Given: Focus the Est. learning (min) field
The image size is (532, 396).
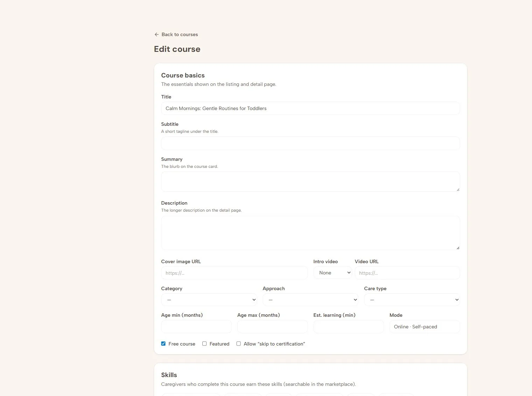Looking at the screenshot, I should [349, 327].
